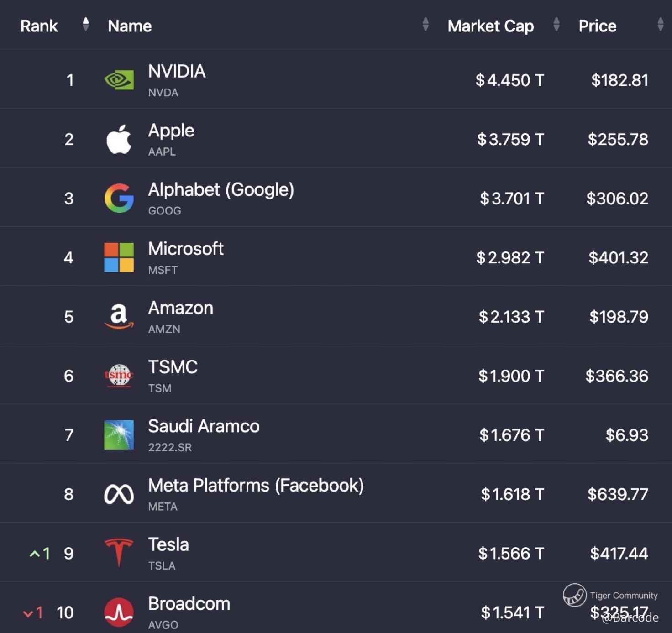Click the Meta infinity logo
Screen dimensions: 672x633
119,494
